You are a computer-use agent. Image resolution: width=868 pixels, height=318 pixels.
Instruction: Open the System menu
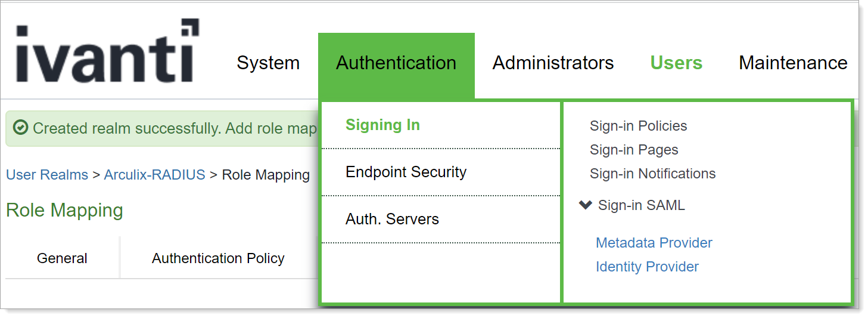click(268, 63)
